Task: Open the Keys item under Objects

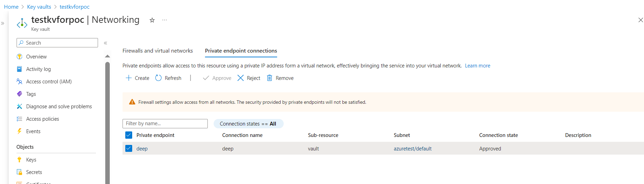Action: (x=31, y=160)
